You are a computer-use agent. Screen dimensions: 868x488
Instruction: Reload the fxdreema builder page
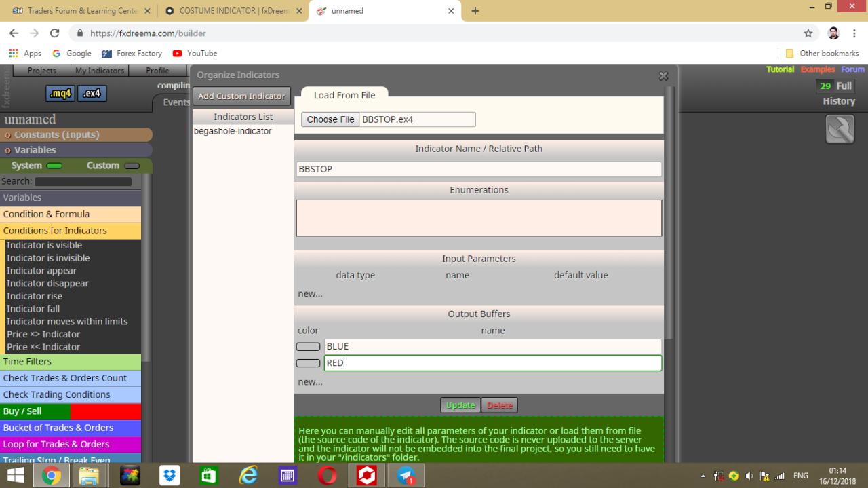[55, 33]
